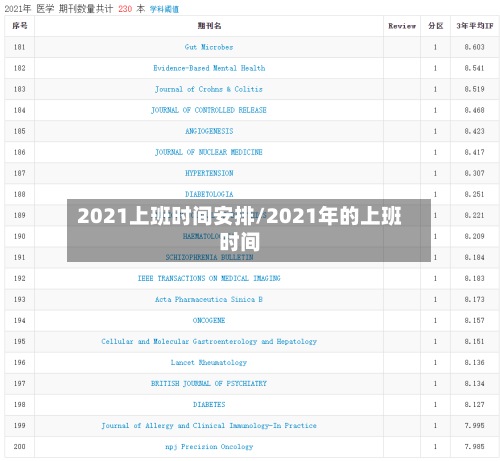This screenshot has height=461, width=500.
Task: Select the impact factor value 8.603
Action: 474,47
